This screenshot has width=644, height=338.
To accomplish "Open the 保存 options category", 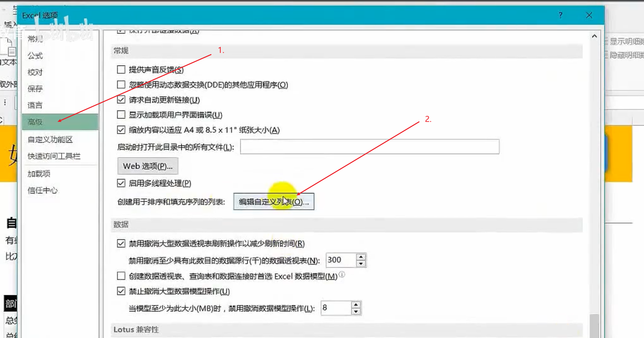I will [x=35, y=89].
